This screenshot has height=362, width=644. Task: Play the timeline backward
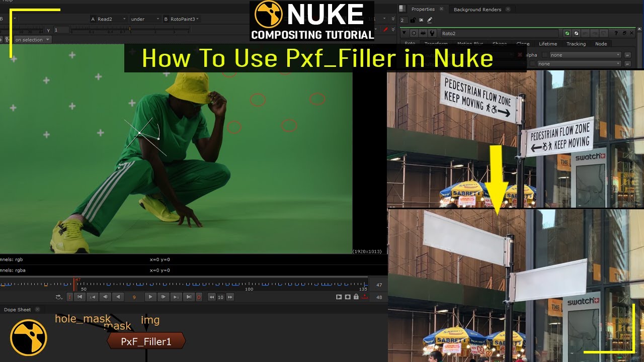click(118, 297)
